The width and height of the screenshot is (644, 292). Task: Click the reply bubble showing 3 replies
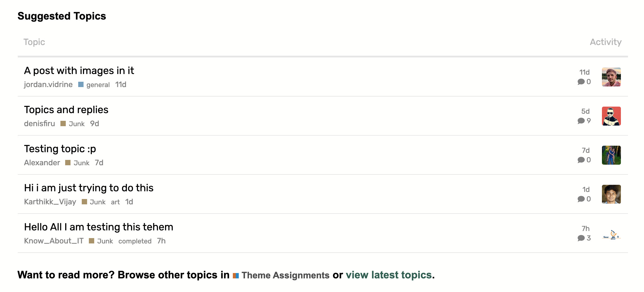click(x=584, y=238)
